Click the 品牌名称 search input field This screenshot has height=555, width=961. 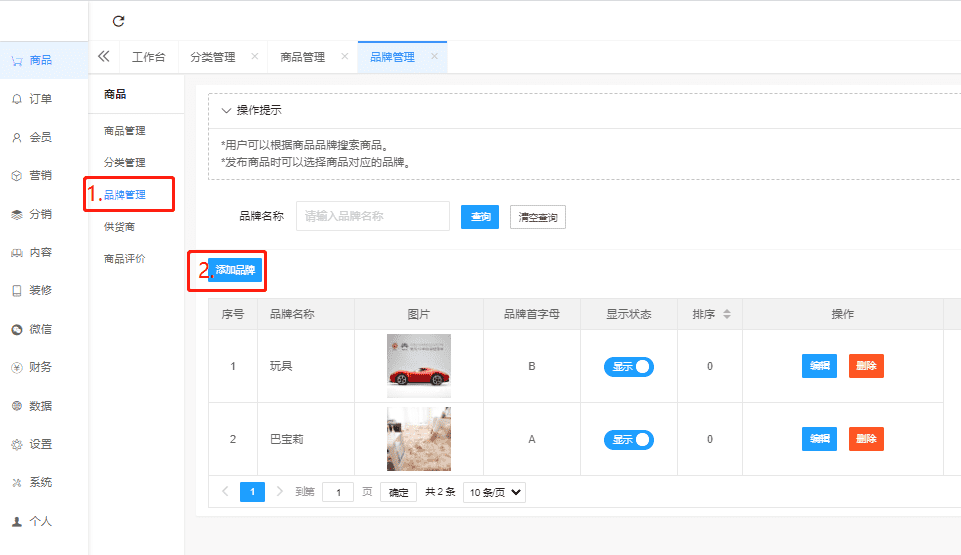pyautogui.click(x=372, y=216)
